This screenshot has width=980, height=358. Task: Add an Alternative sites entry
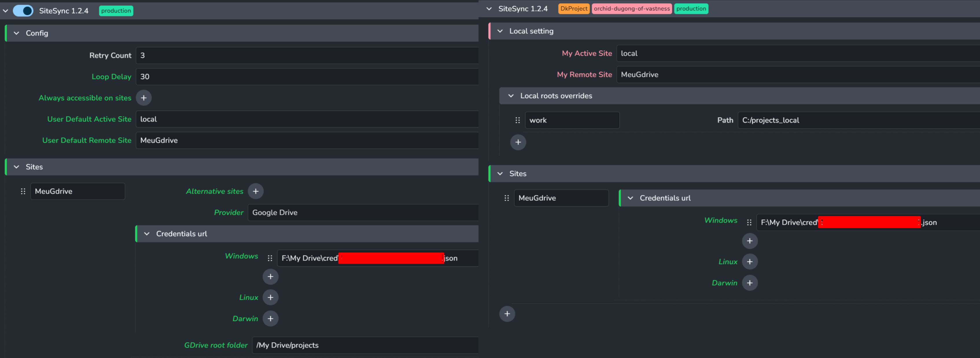click(256, 191)
